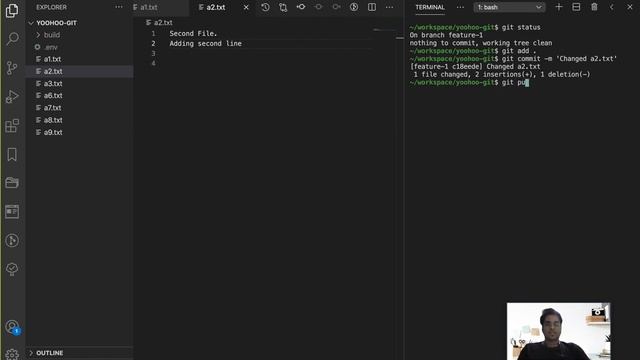Click the webcam video thumbnail
640x360 pixels.
point(559,331)
